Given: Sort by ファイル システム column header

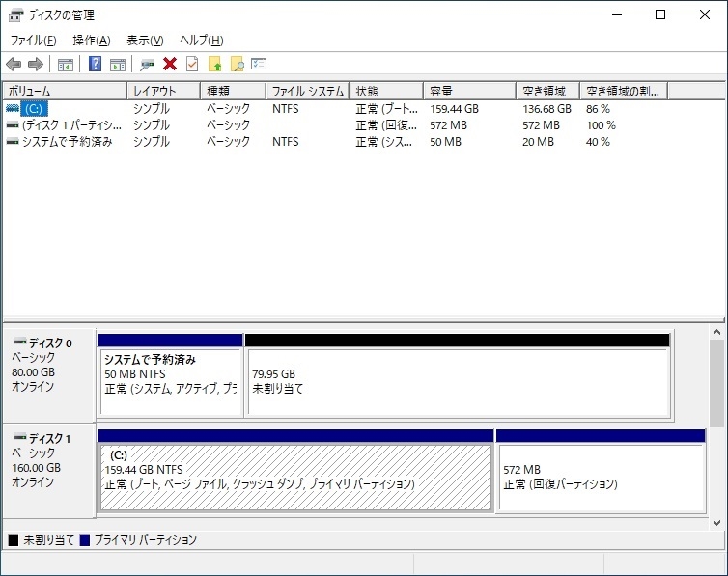Looking at the screenshot, I should coord(308,91).
